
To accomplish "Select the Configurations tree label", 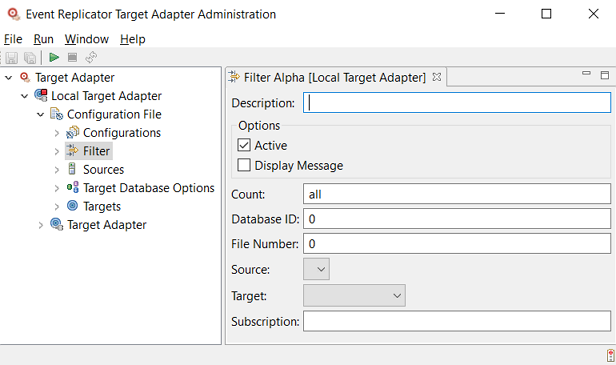I will [122, 133].
